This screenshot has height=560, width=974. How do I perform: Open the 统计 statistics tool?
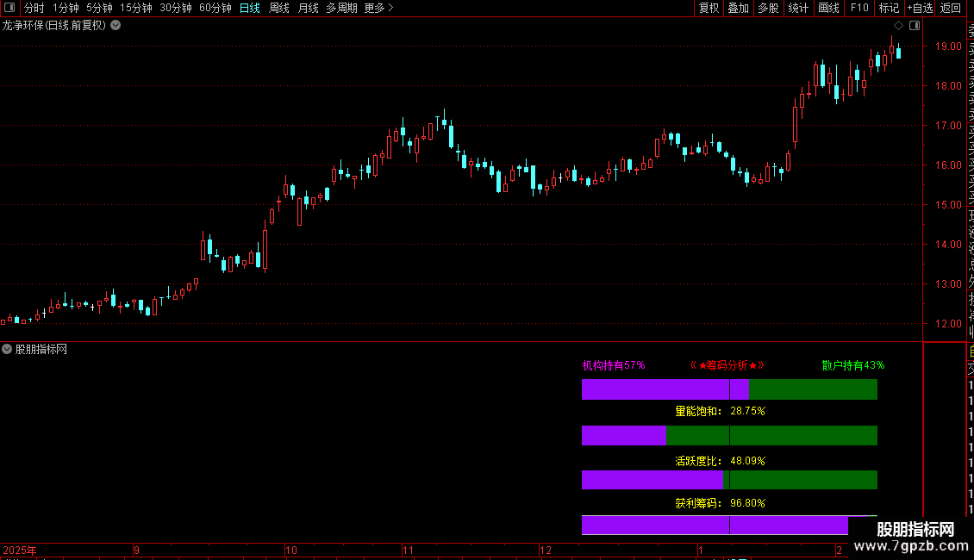point(798,8)
